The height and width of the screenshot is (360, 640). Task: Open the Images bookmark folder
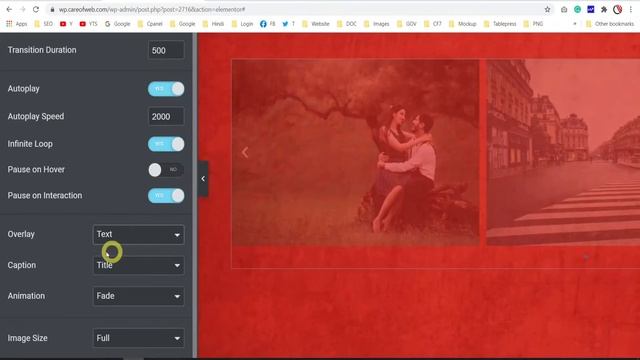pos(376,24)
